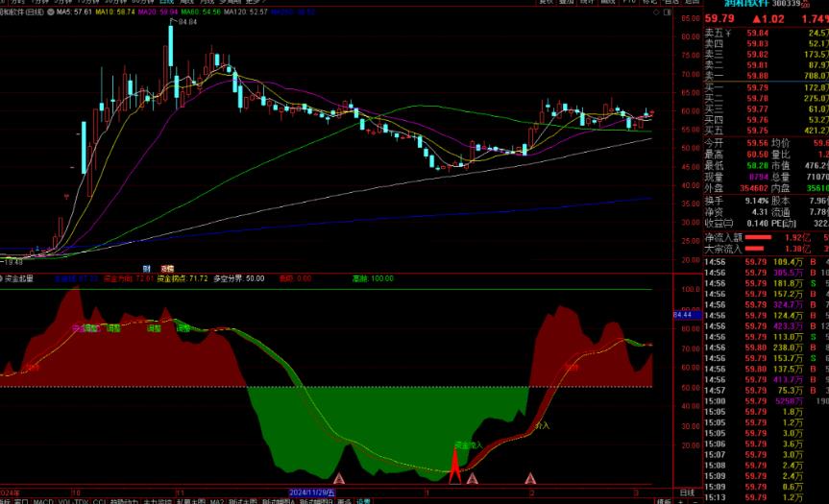Switch to the 日线 period tab
This screenshot has height=504, width=829.
click(166, 2)
